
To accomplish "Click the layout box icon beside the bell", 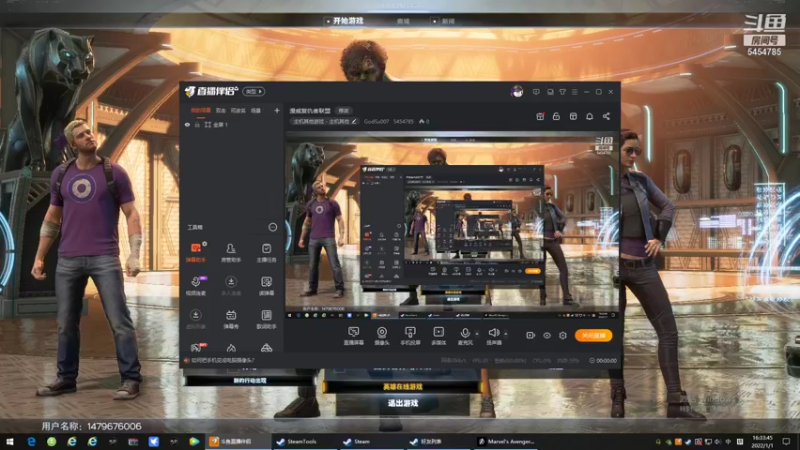I will [x=573, y=116].
